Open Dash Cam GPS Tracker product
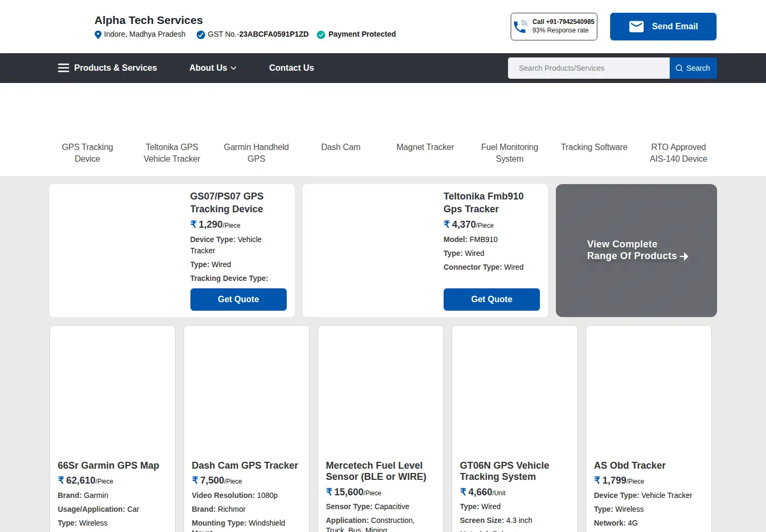This screenshot has height=532, width=766. (x=245, y=465)
